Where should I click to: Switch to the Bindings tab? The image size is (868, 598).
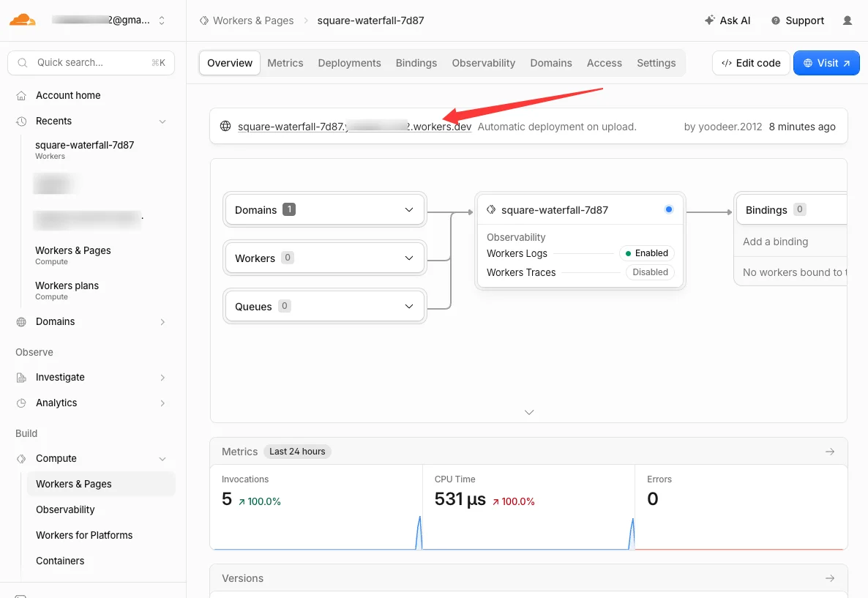[416, 63]
